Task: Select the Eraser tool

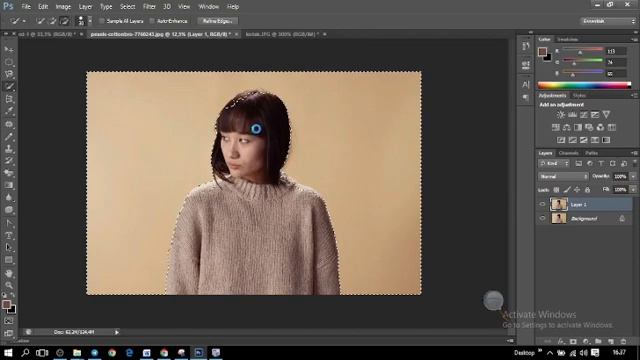Action: coord(9,173)
